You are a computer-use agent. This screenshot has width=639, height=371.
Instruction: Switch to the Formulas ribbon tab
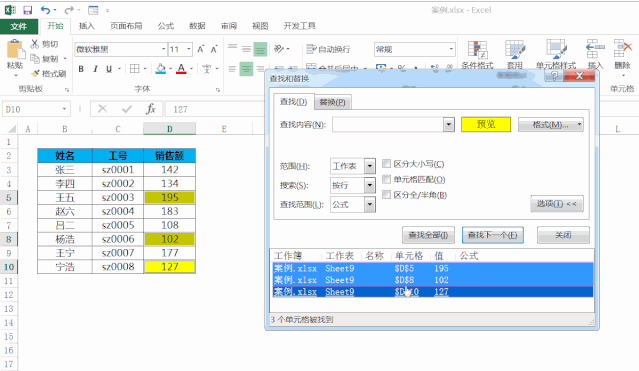(165, 26)
